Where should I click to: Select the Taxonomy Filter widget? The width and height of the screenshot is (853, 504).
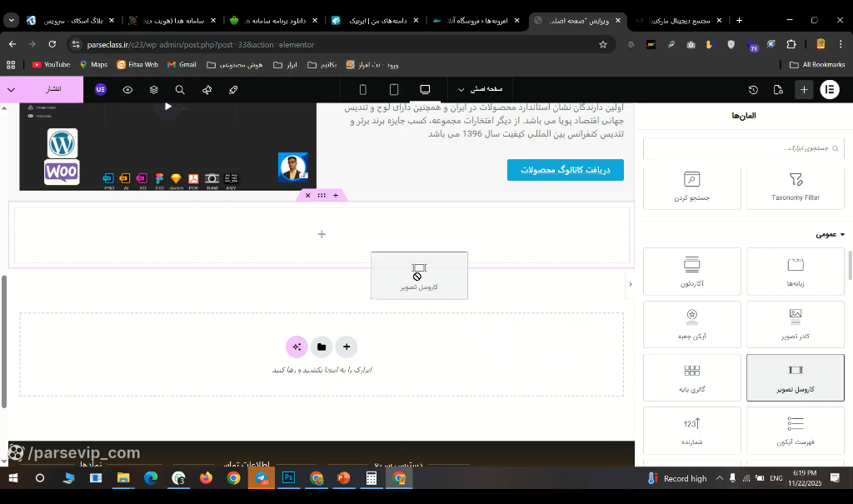pyautogui.click(x=796, y=187)
